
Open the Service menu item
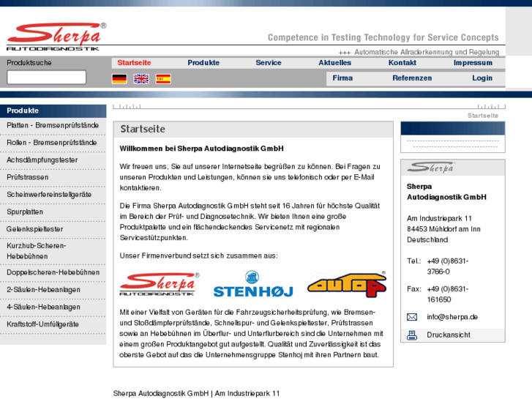(x=269, y=63)
